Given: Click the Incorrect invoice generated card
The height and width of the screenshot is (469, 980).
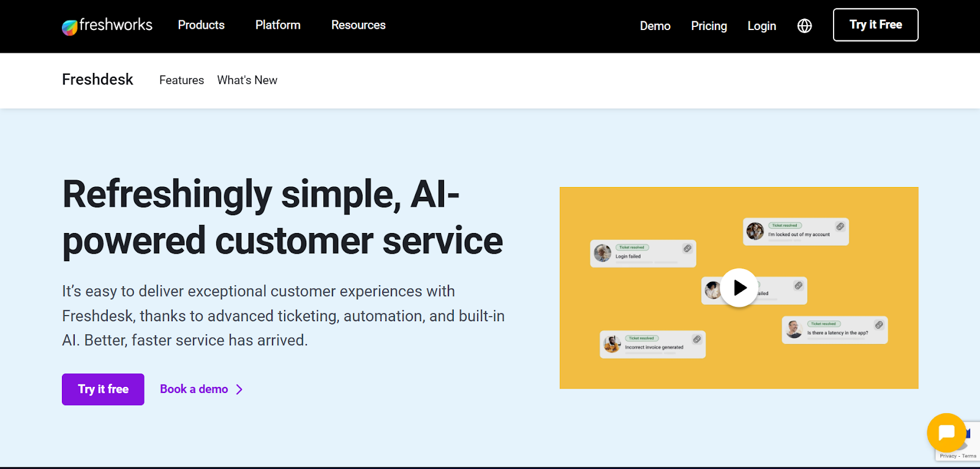Looking at the screenshot, I should (x=653, y=344).
